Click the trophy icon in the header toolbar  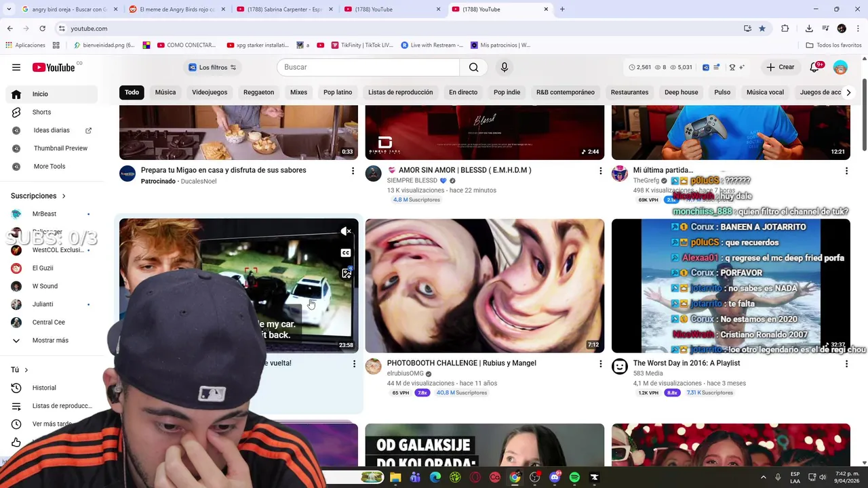click(732, 67)
